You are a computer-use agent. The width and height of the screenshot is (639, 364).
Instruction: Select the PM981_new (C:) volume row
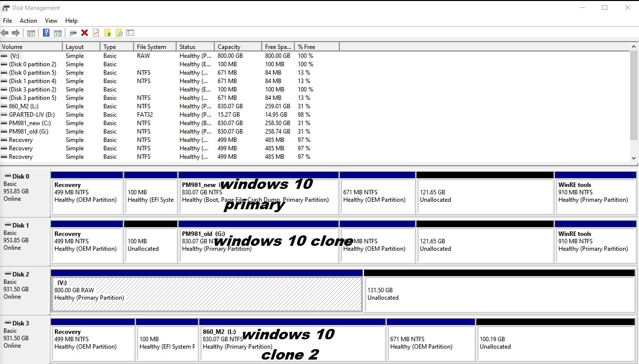[x=315, y=123]
